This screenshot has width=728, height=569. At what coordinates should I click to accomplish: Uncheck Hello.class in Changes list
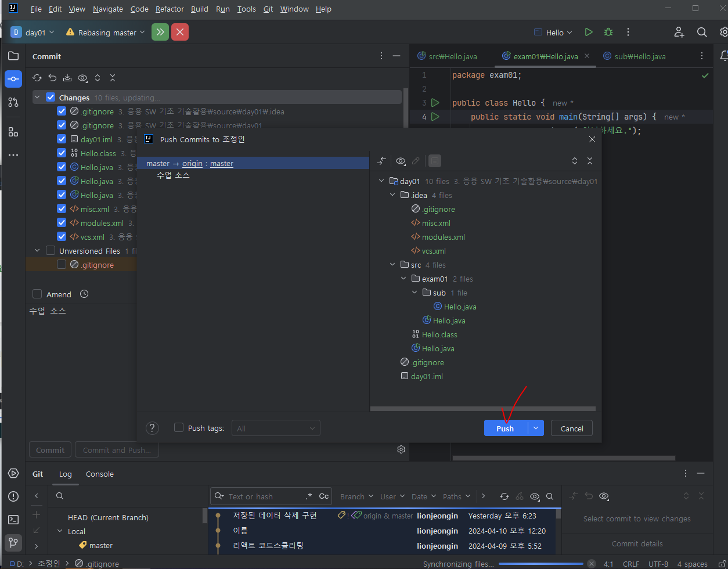(x=62, y=153)
